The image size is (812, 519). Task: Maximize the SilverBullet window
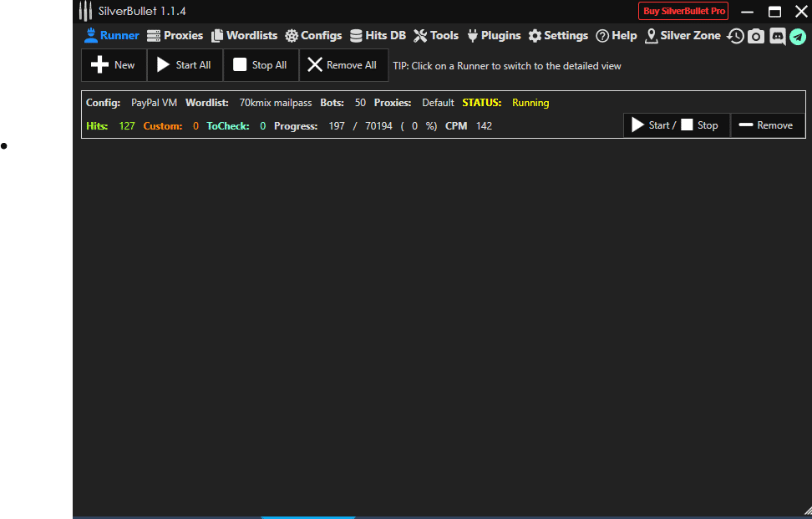(774, 12)
